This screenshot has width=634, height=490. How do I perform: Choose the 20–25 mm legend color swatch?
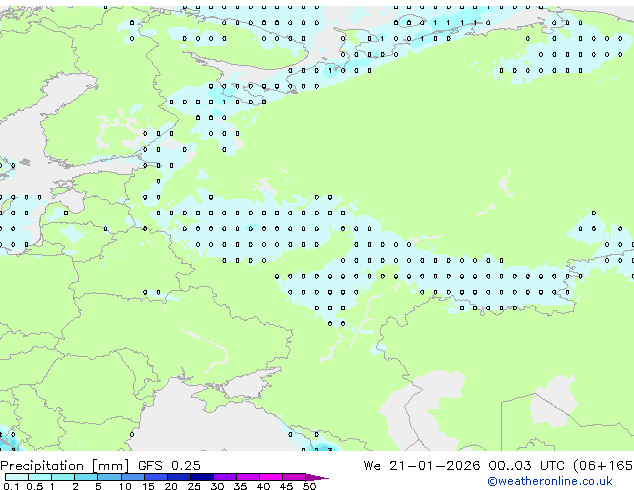(179, 477)
